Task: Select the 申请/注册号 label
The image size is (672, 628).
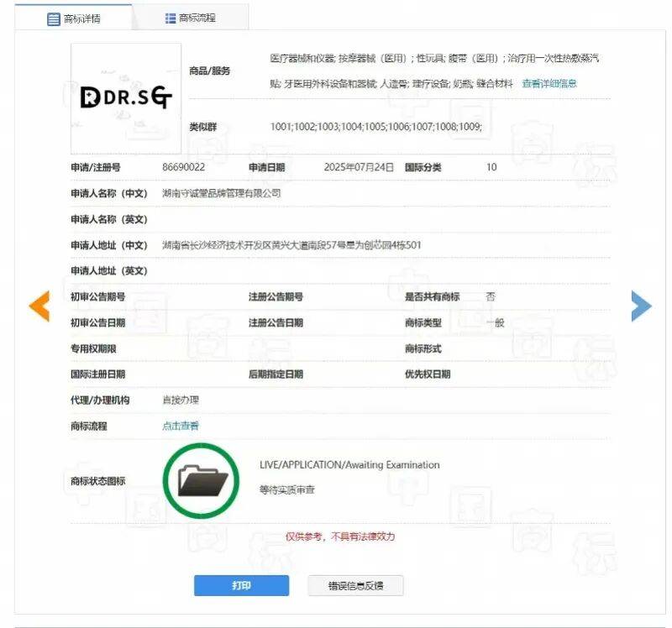Action: [96, 167]
